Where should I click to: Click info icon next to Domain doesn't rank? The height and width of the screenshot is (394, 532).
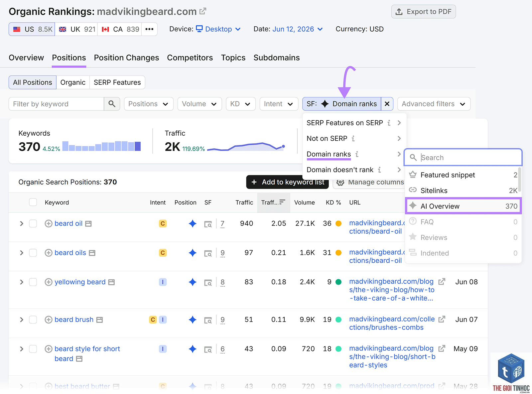[379, 170]
